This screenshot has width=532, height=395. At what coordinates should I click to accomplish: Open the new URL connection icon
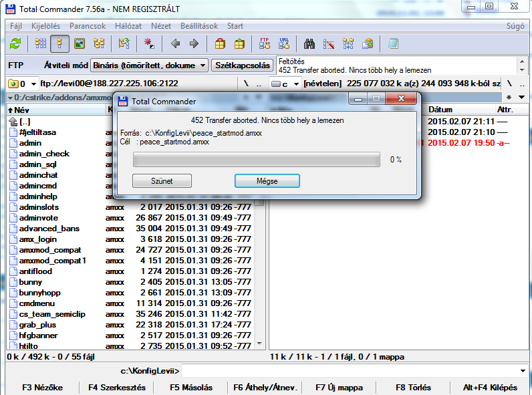coord(284,43)
